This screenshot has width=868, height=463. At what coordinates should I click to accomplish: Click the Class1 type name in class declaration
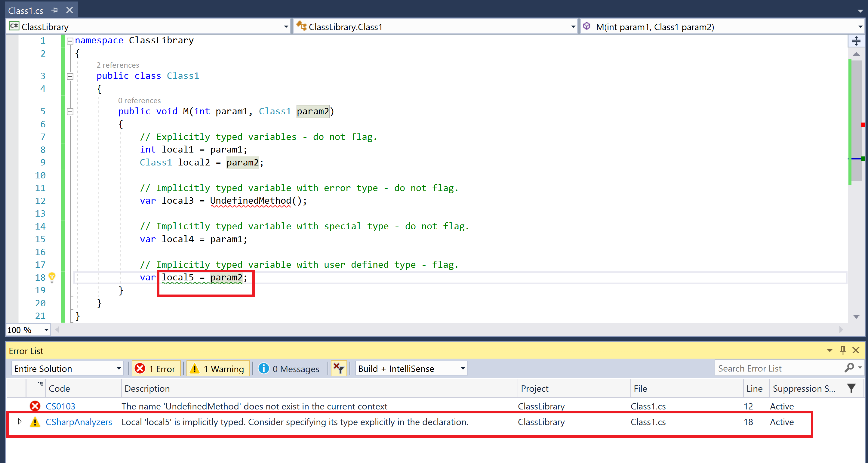(183, 76)
